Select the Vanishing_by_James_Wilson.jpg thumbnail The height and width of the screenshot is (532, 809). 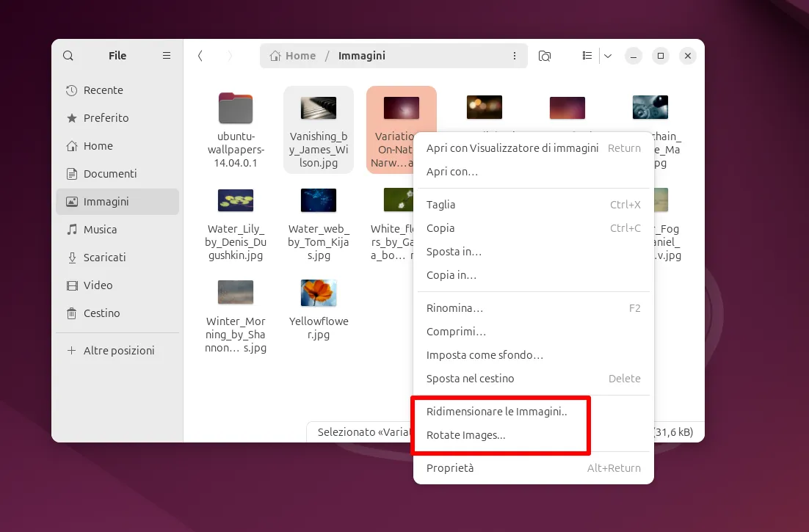pos(319,108)
